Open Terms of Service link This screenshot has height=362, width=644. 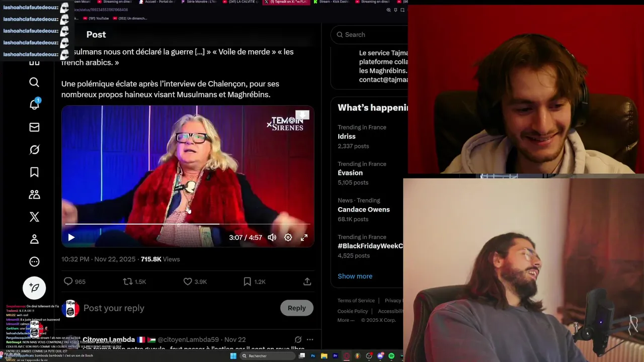pos(356,300)
